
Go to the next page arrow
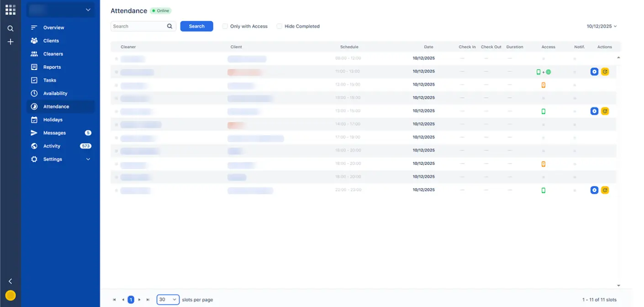(x=139, y=300)
